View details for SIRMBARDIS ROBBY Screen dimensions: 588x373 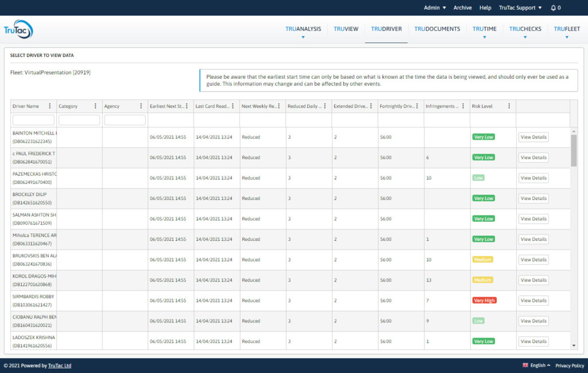533,301
